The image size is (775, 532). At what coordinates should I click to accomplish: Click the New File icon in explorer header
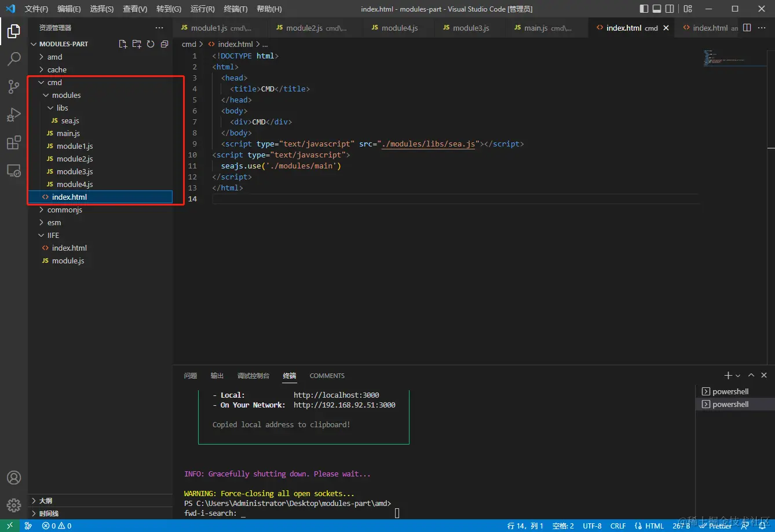tap(123, 44)
